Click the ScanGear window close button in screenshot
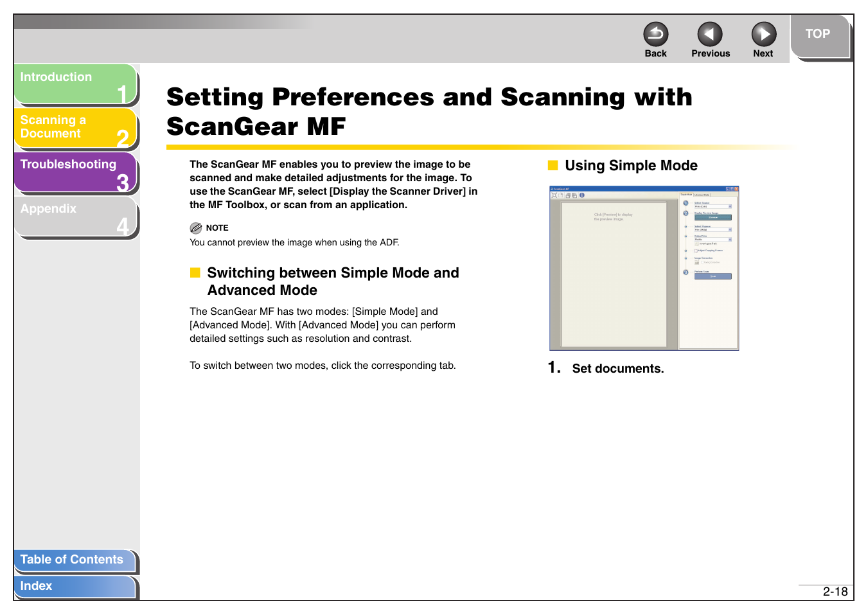This screenshot has width=868, height=613. tap(736, 189)
